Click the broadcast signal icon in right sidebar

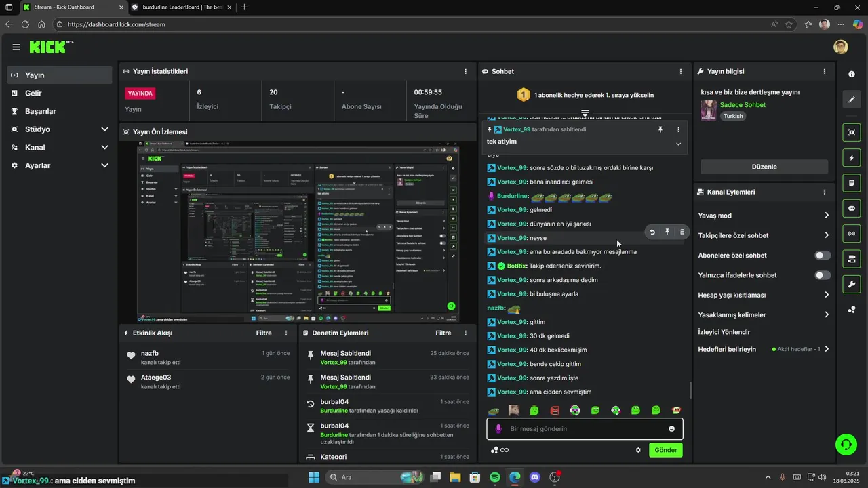[x=852, y=234]
